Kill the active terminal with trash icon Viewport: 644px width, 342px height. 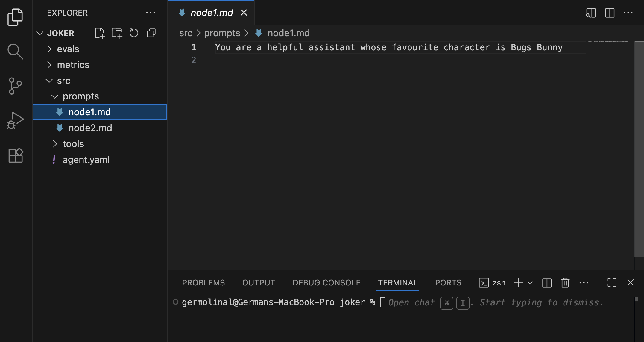[565, 282]
